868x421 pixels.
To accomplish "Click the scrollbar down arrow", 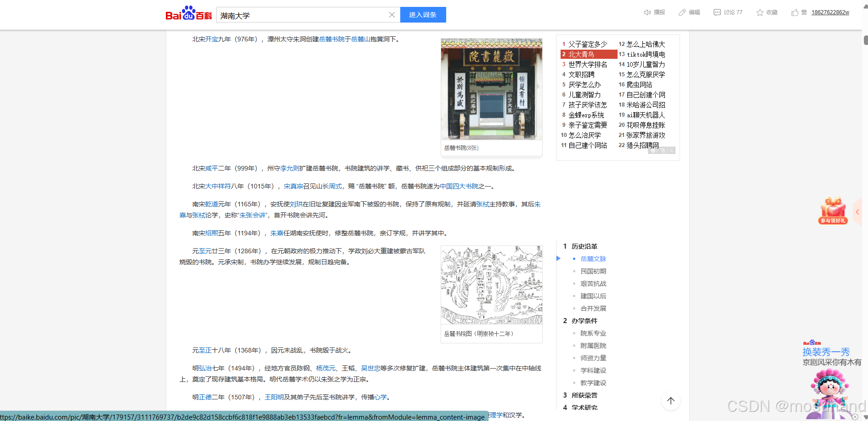I will pyautogui.click(x=866, y=418).
